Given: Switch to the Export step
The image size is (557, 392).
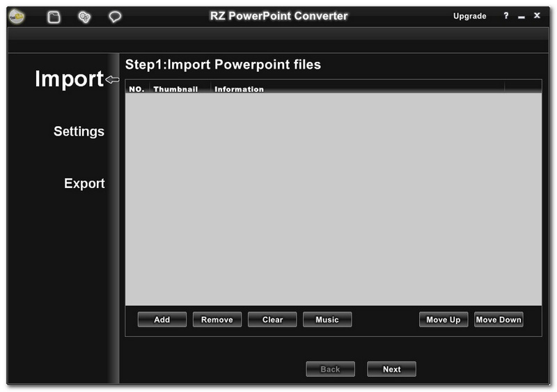Looking at the screenshot, I should coord(84,183).
